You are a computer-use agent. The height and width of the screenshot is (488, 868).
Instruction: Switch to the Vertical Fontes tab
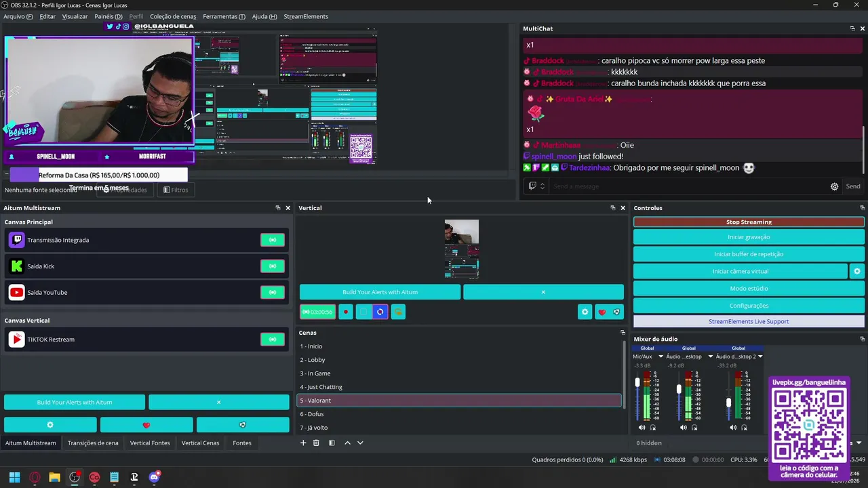[150, 443]
